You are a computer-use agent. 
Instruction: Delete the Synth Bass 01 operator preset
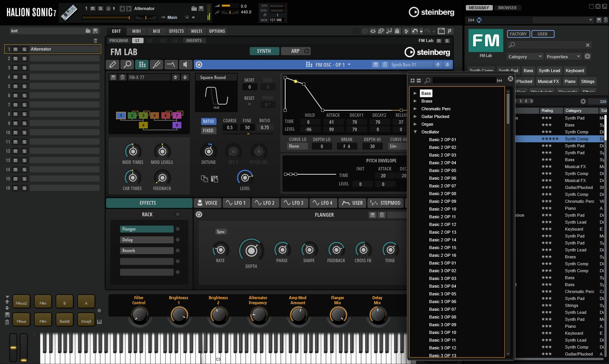point(385,65)
